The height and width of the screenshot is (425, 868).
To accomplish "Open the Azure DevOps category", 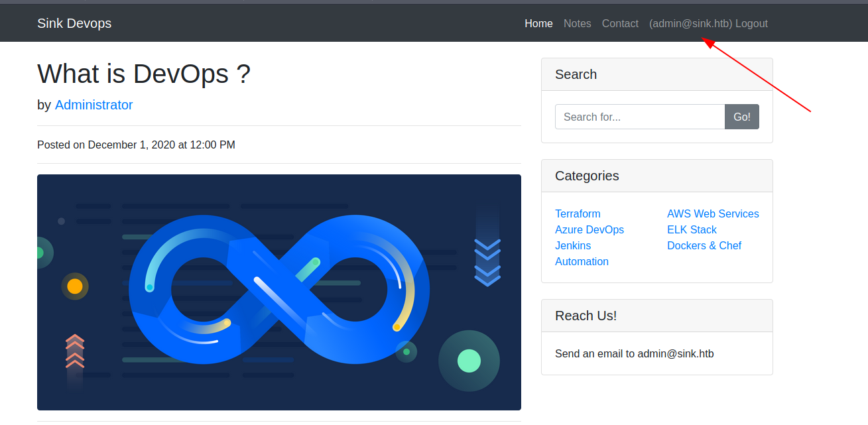I will tap(589, 229).
